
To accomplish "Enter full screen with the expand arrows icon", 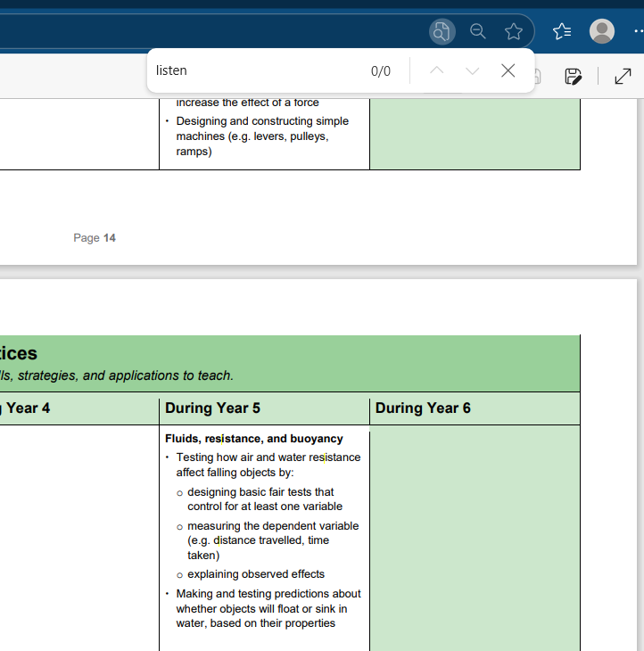I will (623, 77).
